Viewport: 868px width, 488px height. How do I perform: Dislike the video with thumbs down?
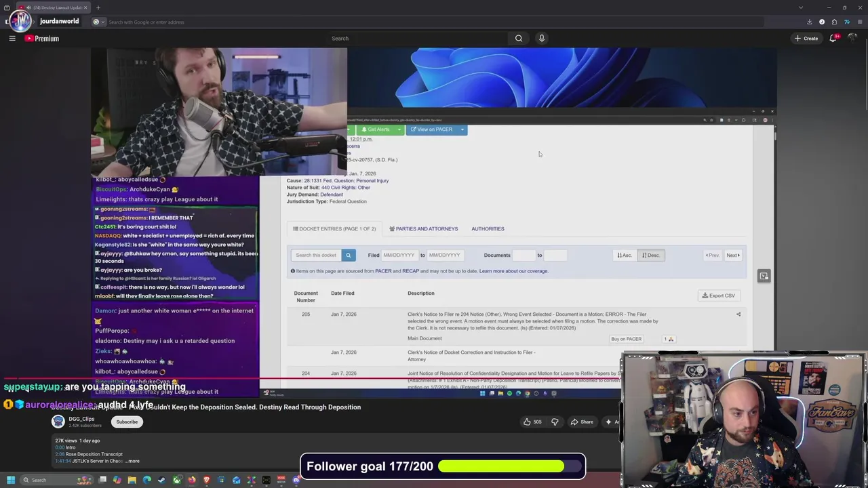(555, 422)
